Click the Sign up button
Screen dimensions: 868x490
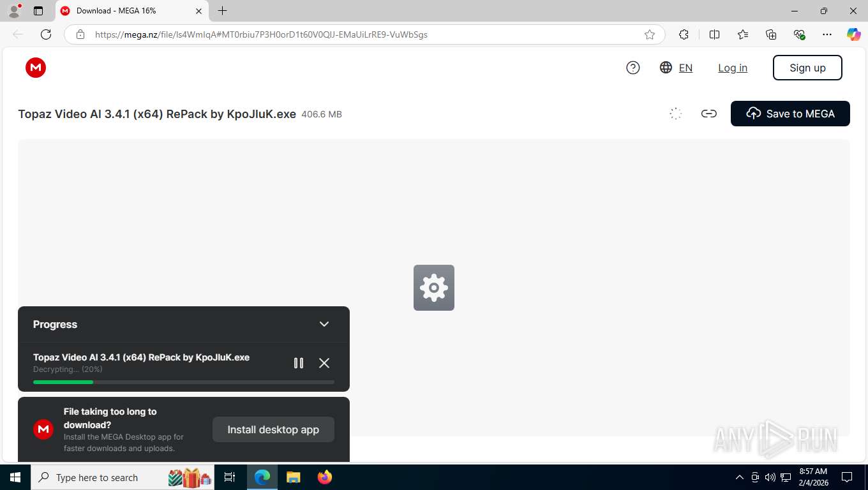[807, 68]
